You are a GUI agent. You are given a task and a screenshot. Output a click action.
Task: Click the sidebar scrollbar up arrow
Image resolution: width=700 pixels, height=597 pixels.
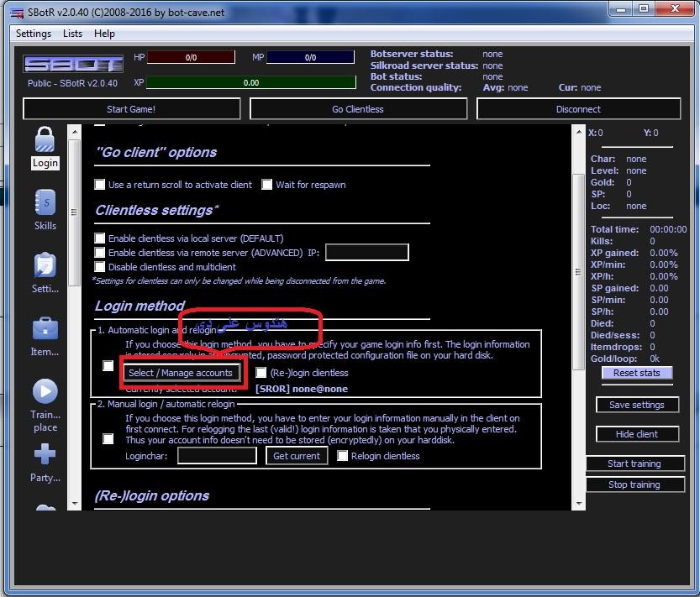(75, 132)
